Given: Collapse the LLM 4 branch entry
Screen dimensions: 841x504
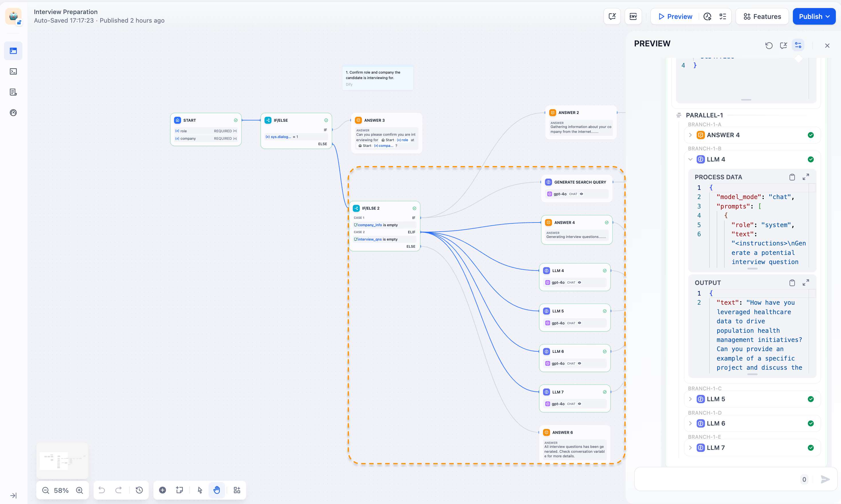Looking at the screenshot, I should click(x=690, y=159).
